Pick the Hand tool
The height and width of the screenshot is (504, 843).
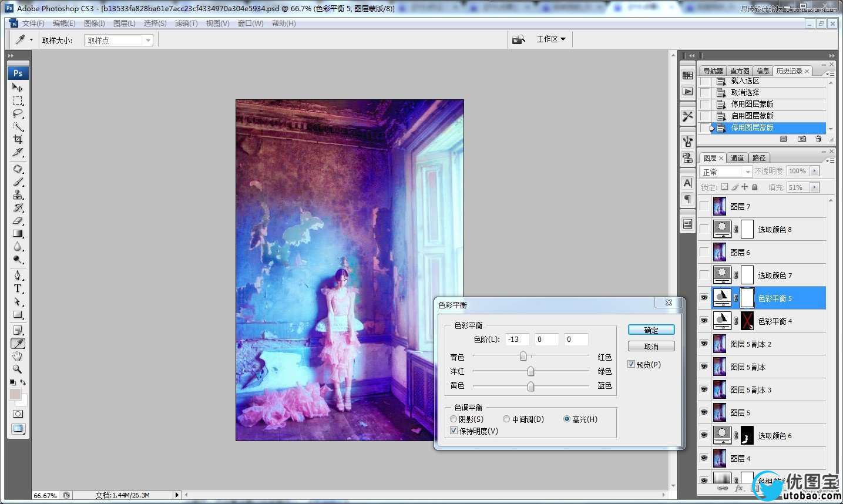18,357
